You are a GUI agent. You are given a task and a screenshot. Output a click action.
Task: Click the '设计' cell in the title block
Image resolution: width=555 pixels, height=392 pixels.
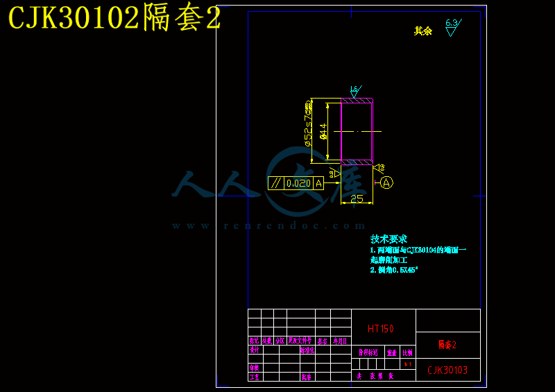coord(255,350)
